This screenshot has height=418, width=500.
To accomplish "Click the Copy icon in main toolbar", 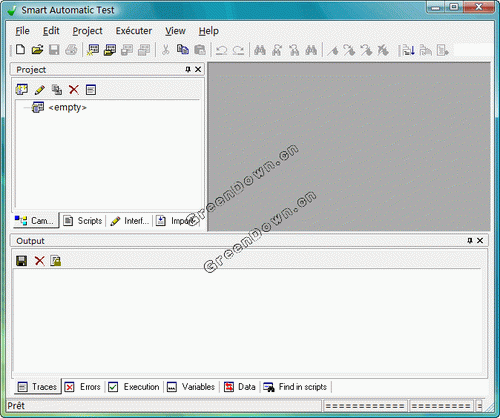I will (183, 50).
